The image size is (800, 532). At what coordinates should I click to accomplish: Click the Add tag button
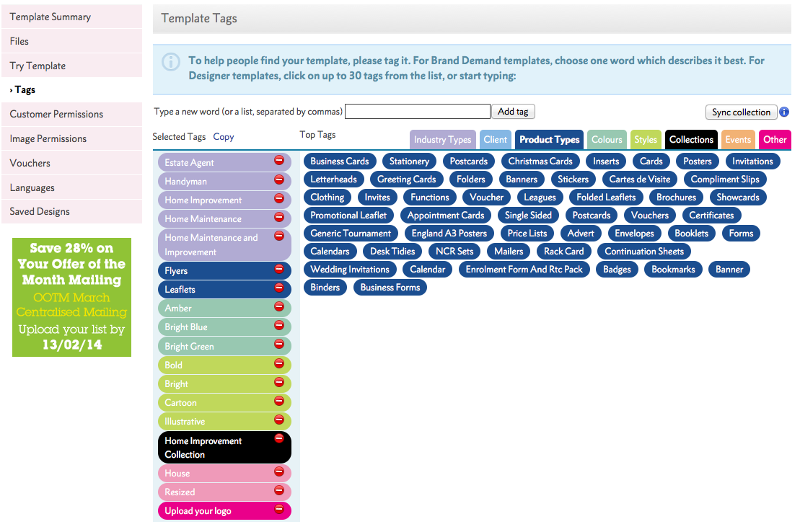513,111
